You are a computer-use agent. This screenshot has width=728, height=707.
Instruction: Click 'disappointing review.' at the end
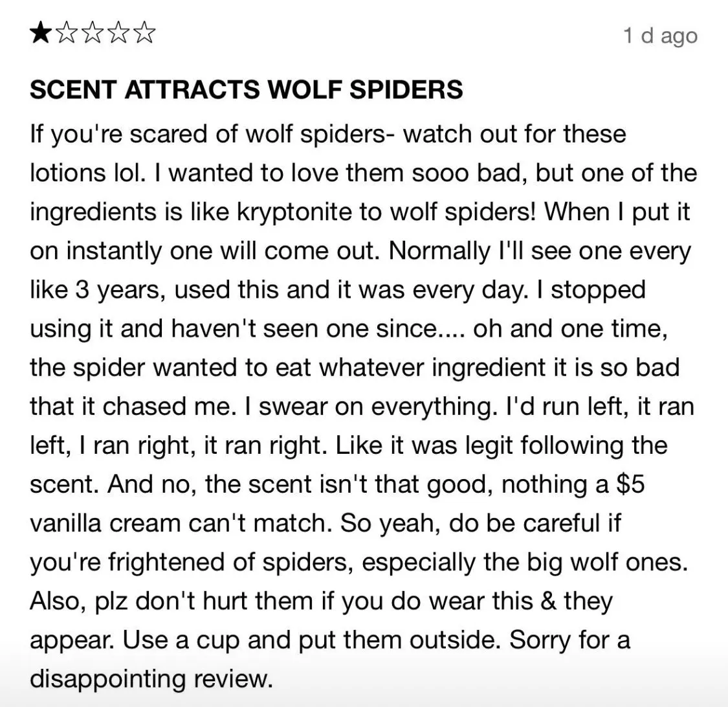pyautogui.click(x=151, y=679)
